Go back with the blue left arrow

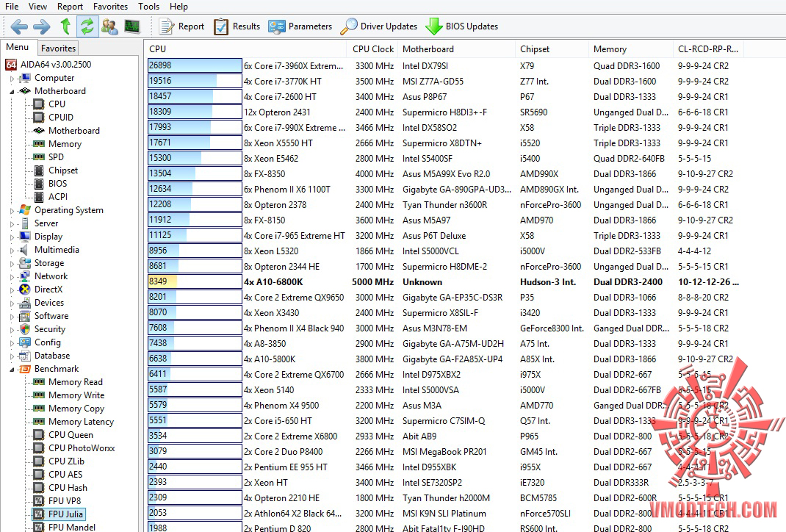coord(19,26)
